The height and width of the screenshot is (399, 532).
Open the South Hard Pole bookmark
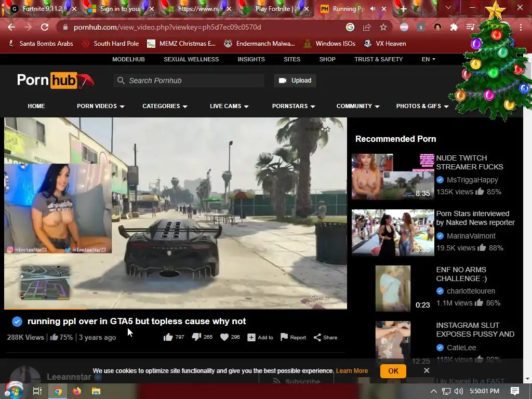(111, 44)
